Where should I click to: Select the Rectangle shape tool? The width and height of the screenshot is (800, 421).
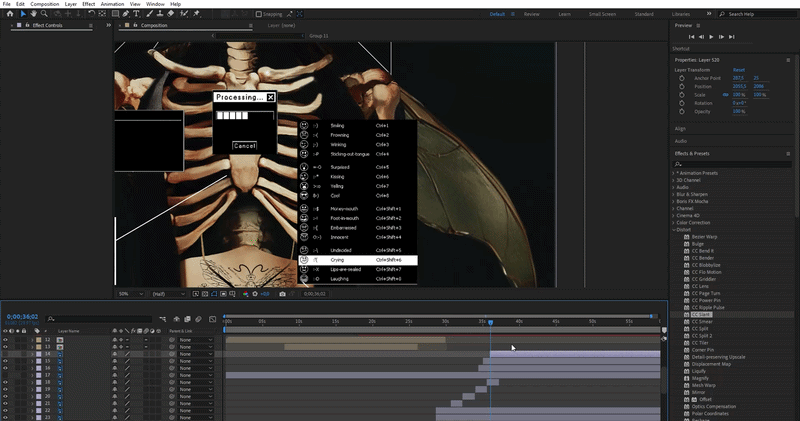point(115,14)
